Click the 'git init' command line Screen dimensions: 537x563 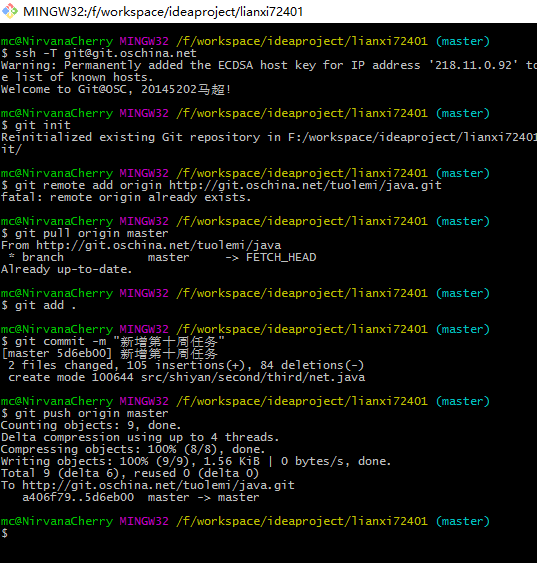pyautogui.click(x=36, y=125)
